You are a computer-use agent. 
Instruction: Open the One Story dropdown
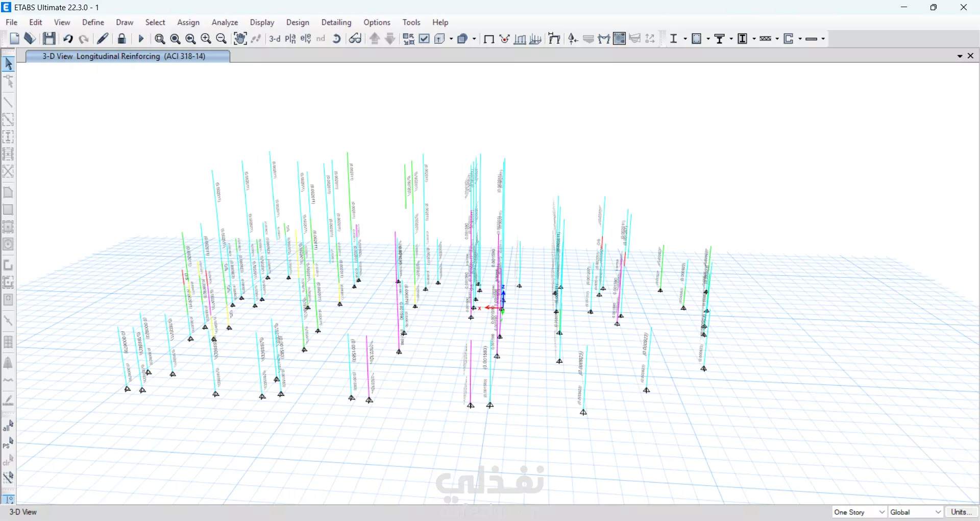pyautogui.click(x=860, y=512)
